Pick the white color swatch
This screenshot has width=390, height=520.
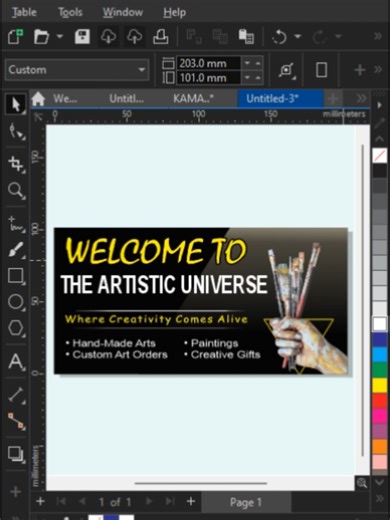[379, 324]
